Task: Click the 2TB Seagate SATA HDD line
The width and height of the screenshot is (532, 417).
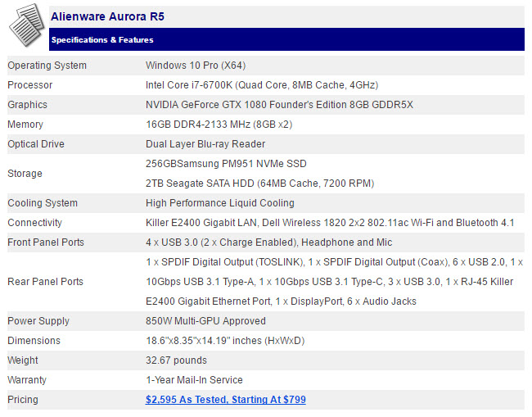Action: coord(260,184)
